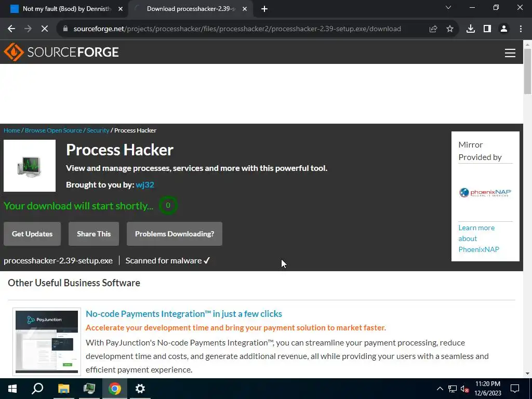This screenshot has width=532, height=399.
Task: Close the 'Download processhacker' tab
Action: click(245, 9)
